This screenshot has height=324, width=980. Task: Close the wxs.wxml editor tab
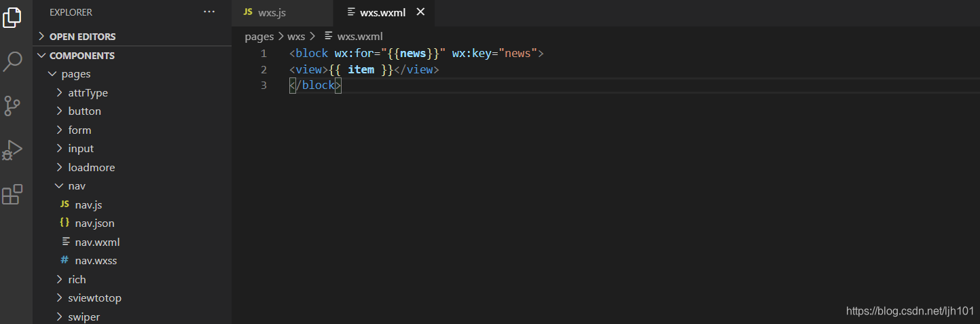click(420, 12)
